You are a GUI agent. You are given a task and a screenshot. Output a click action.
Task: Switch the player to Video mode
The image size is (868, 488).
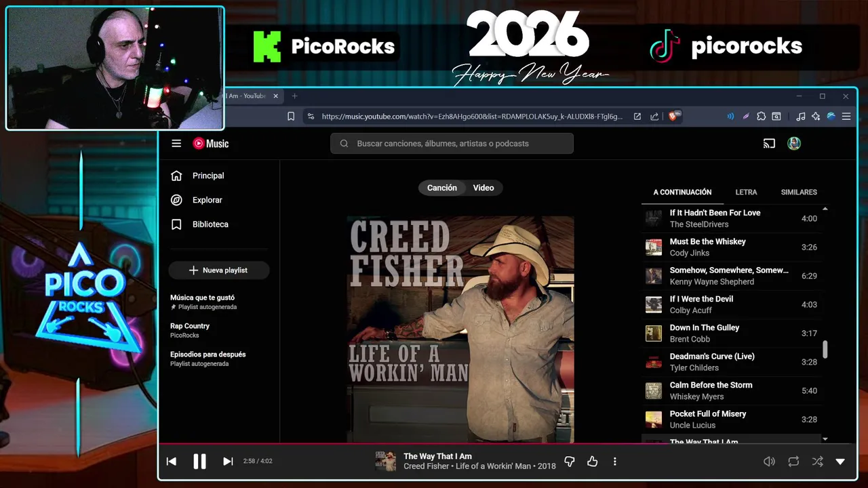(x=484, y=188)
